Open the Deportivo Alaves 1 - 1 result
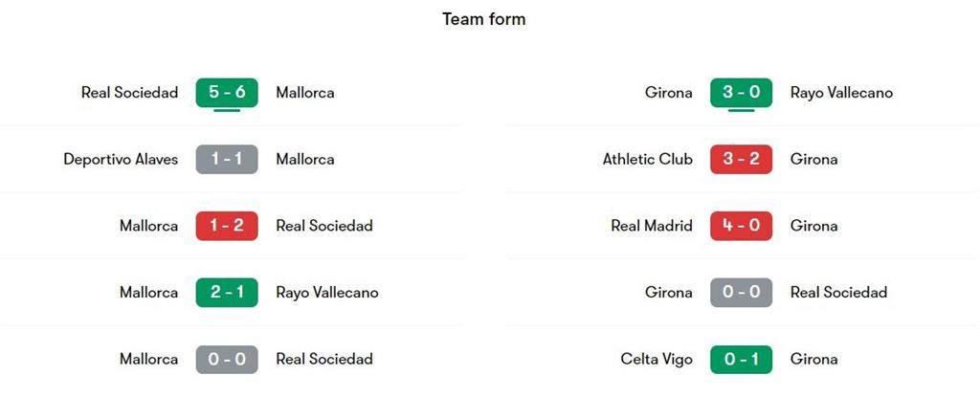Viewport: 980px width, 397px height. pos(227,160)
